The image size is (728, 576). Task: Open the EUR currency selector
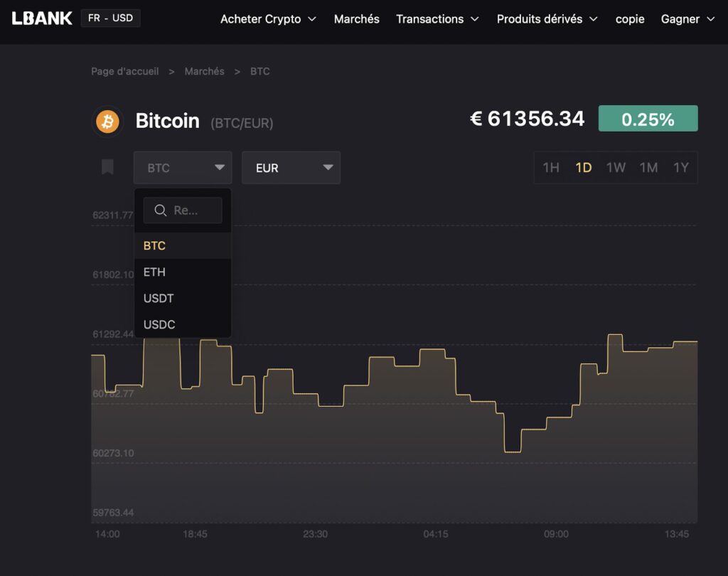tap(291, 168)
